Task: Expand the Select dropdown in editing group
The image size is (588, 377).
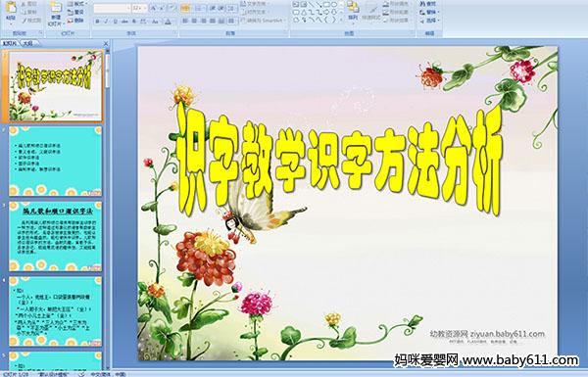Action: click(x=430, y=21)
